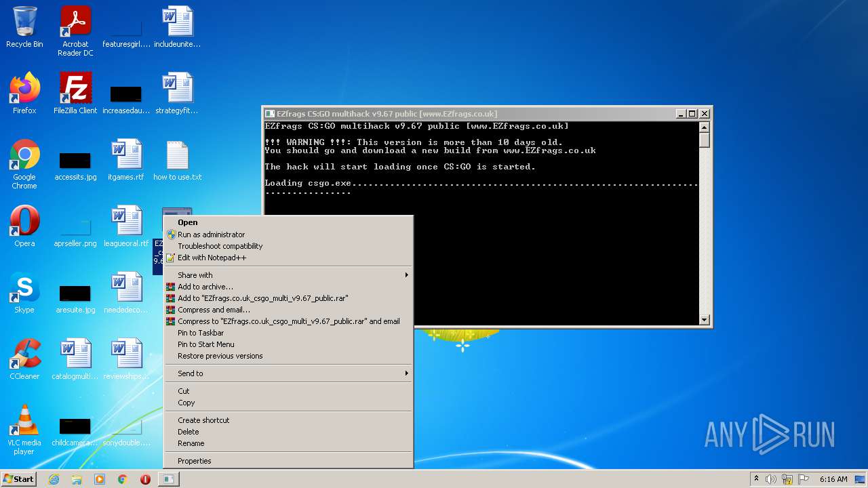Open CCleaner desktop shortcut

click(x=24, y=359)
